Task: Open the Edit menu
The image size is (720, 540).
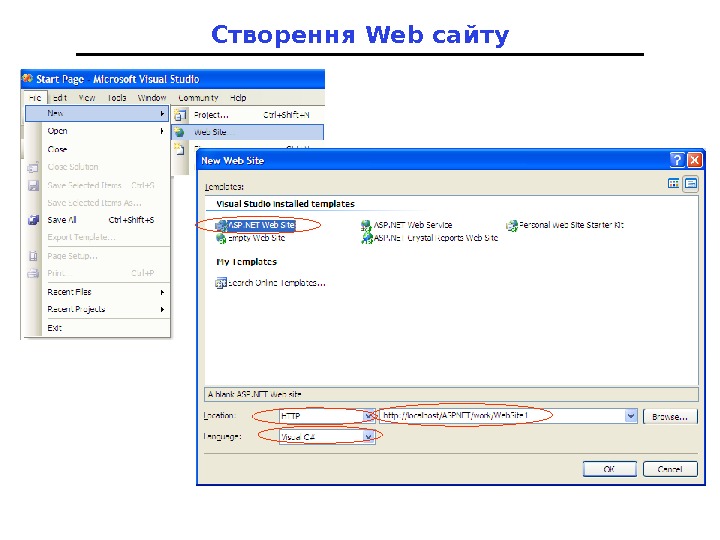Action: coord(60,98)
